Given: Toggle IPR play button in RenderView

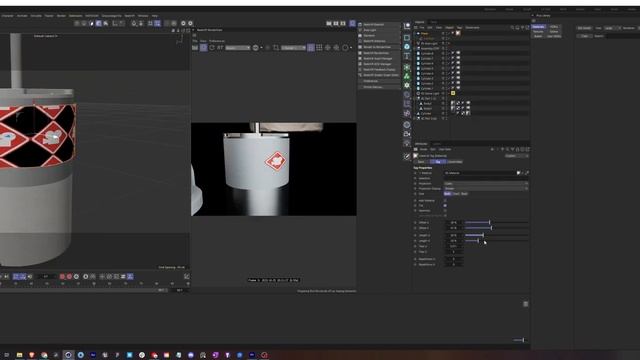Looking at the screenshot, I should [203, 48].
